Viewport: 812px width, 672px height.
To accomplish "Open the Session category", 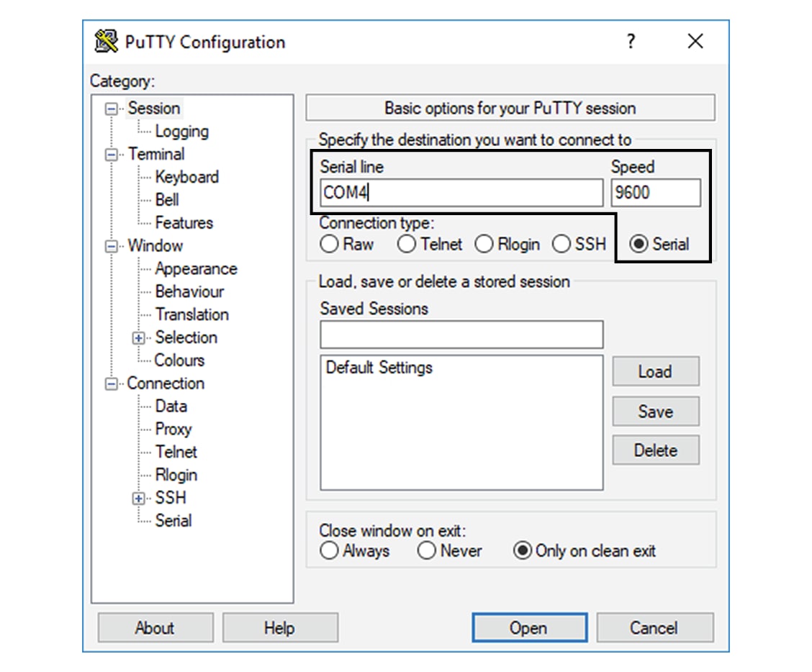I will (x=154, y=108).
